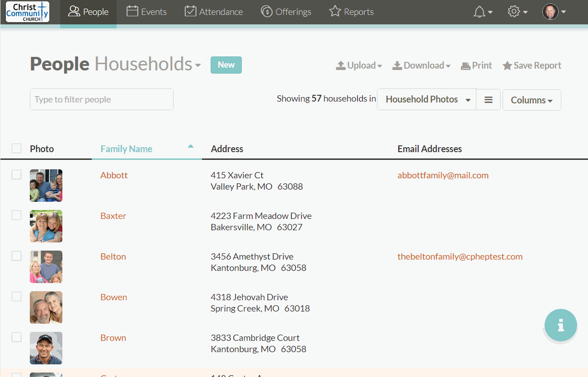Image resolution: width=588 pixels, height=377 pixels.
Task: Check the Abbott household checkbox
Action: point(17,175)
